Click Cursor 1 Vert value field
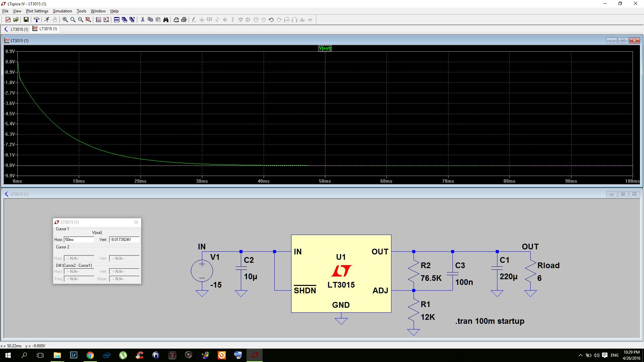Viewport: 644px width, 362px height. tap(124, 240)
